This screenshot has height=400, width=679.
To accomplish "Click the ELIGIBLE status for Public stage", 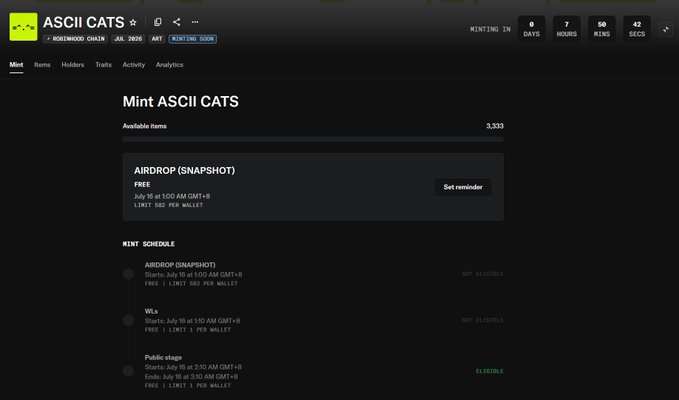I will point(489,371).
